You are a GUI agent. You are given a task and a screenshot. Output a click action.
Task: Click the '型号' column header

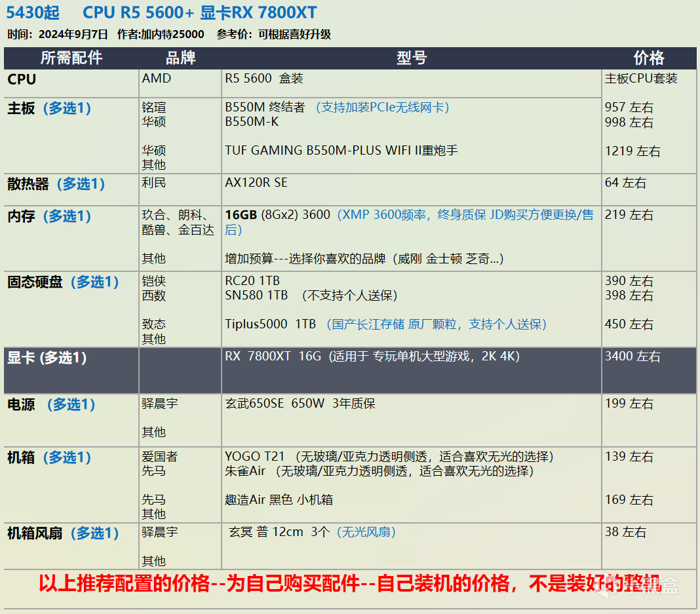(x=412, y=58)
